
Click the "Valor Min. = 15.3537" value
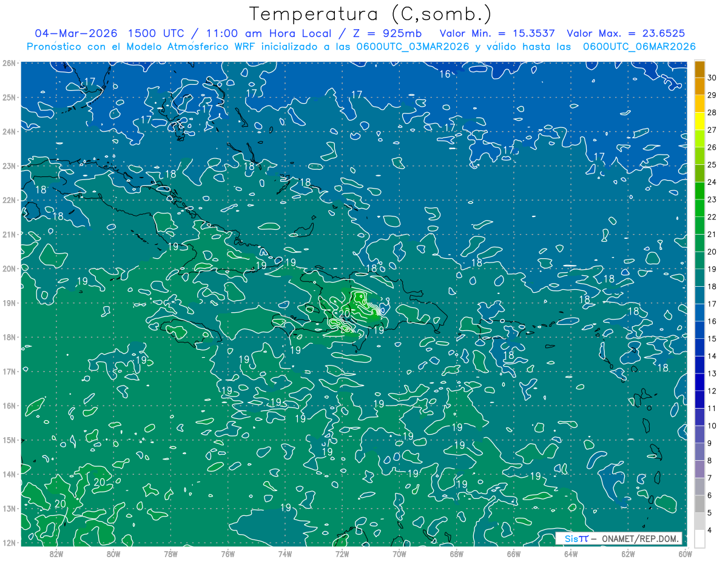point(497,33)
